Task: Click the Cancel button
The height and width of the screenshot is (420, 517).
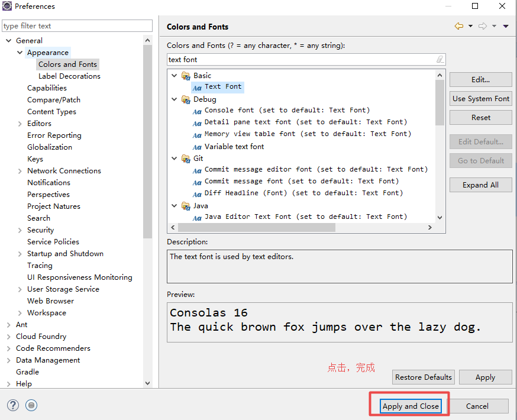Action: pos(477,406)
